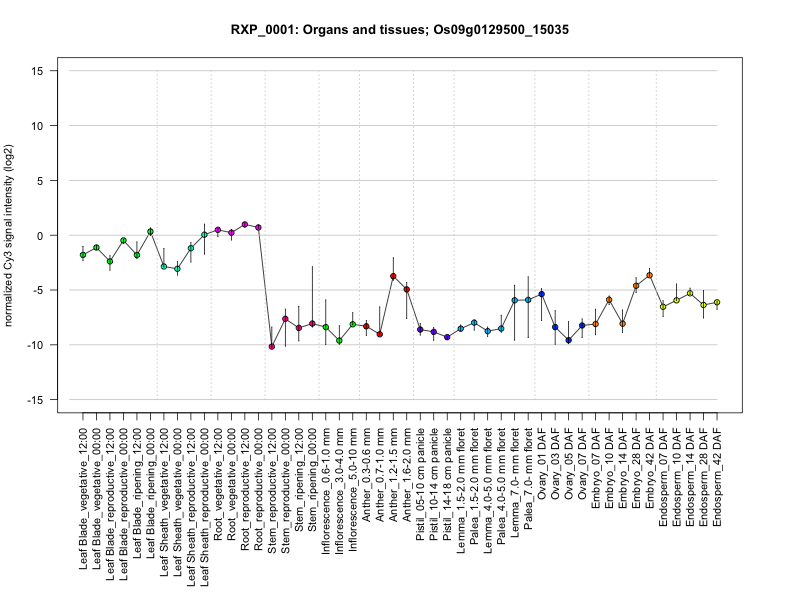Image resolution: width=800 pixels, height=600 pixels.
Task: Click the y-axis tick label 0
Action: [40, 235]
